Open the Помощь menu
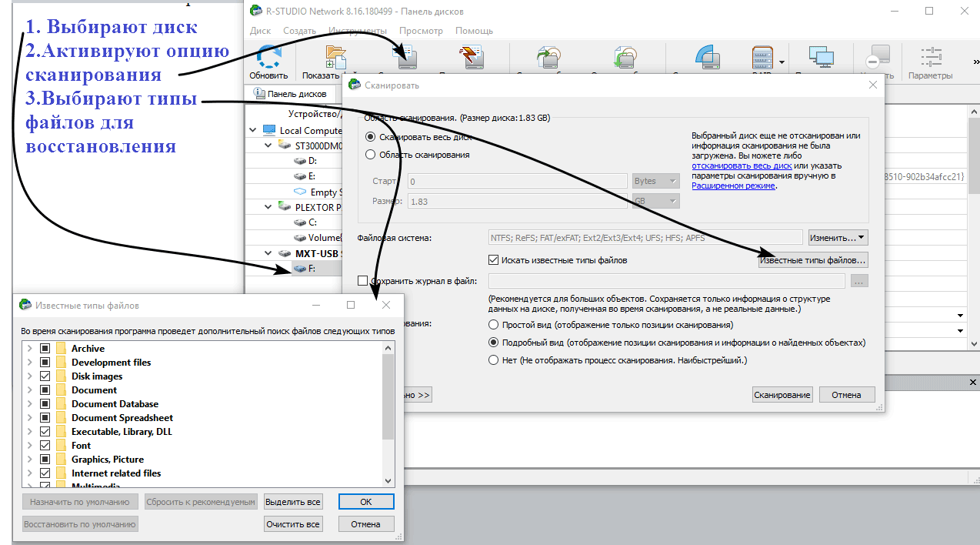Viewport: 980px width, 545px height. tap(474, 31)
